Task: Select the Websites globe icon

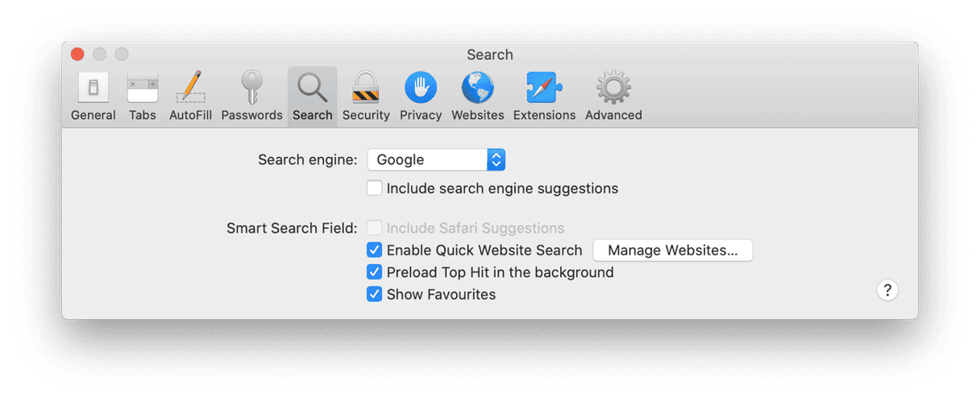Action: point(477,88)
